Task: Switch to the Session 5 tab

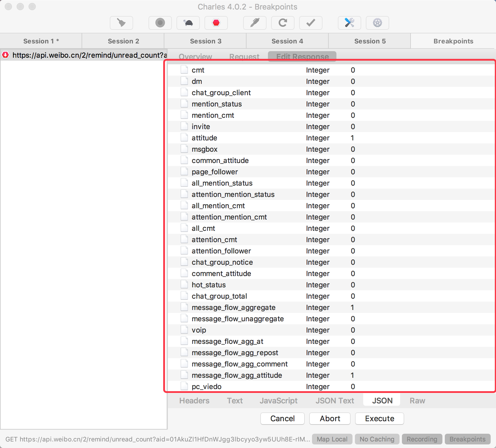Action: [370, 41]
